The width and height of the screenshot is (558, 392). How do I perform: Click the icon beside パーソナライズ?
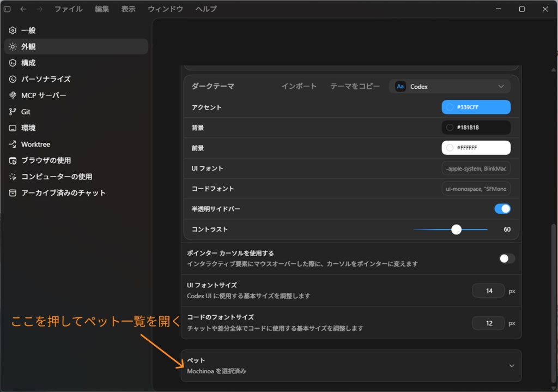(13, 79)
